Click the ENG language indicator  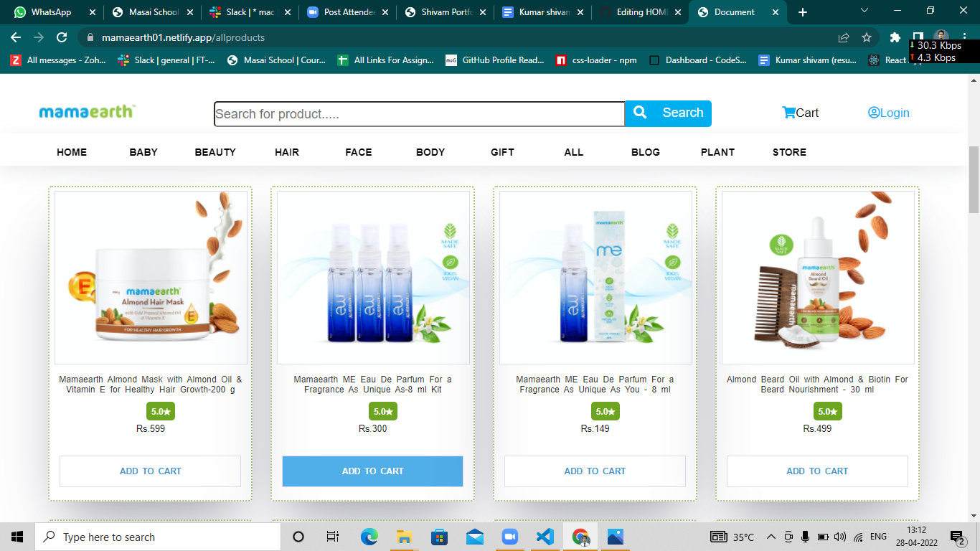point(878,537)
